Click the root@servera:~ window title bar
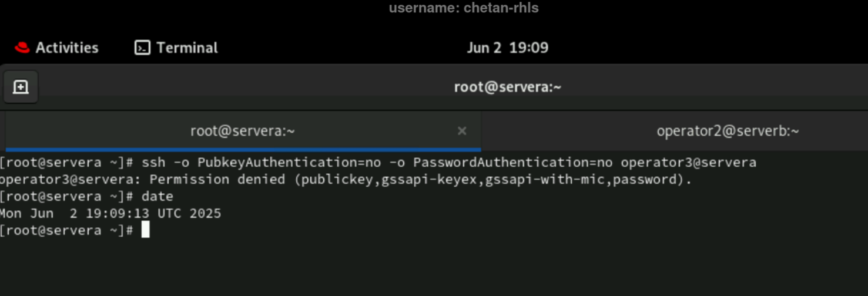The width and height of the screenshot is (868, 296). point(507,87)
